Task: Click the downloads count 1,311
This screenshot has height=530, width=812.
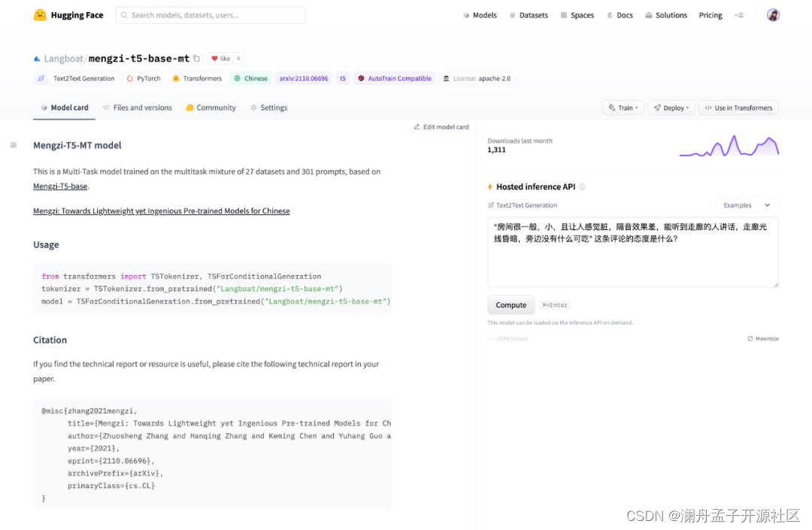Action: click(497, 150)
